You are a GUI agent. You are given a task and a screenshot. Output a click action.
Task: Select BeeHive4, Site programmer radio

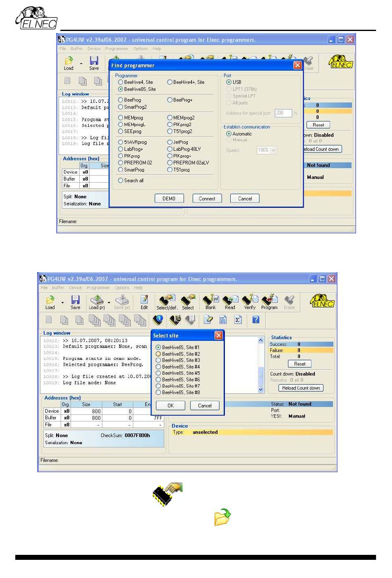[x=120, y=82]
